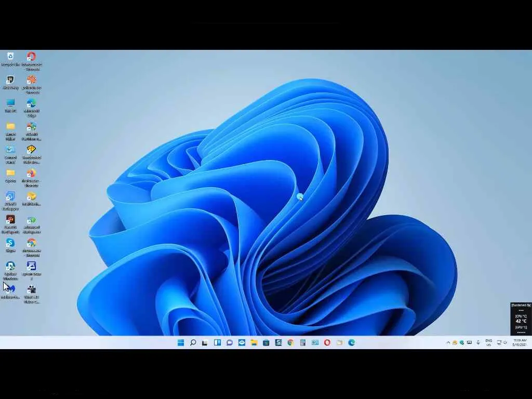Open the Widgets panel on taskbar

[218, 343]
